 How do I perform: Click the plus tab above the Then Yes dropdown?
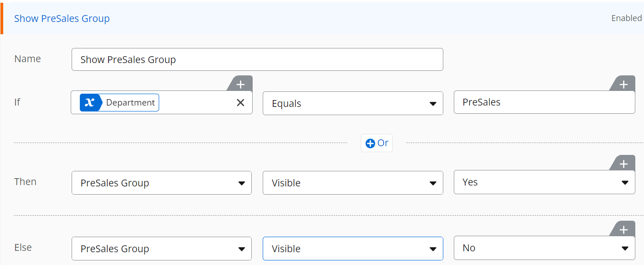[x=623, y=164]
